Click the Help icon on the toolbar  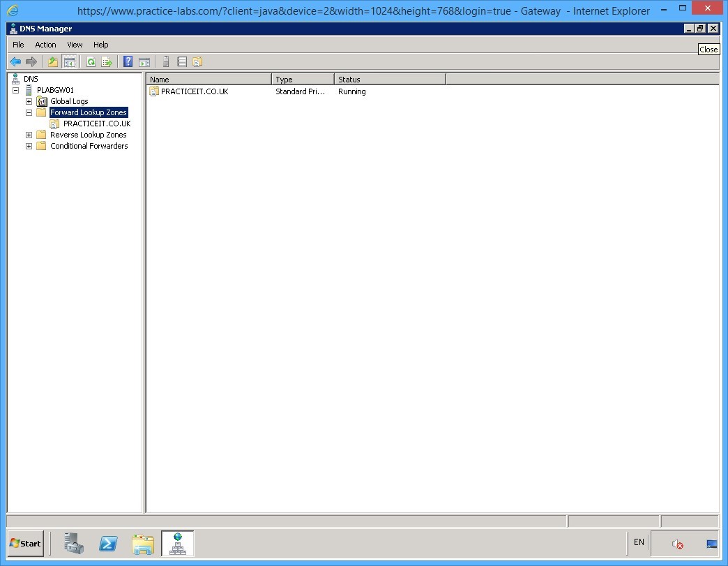click(x=128, y=61)
